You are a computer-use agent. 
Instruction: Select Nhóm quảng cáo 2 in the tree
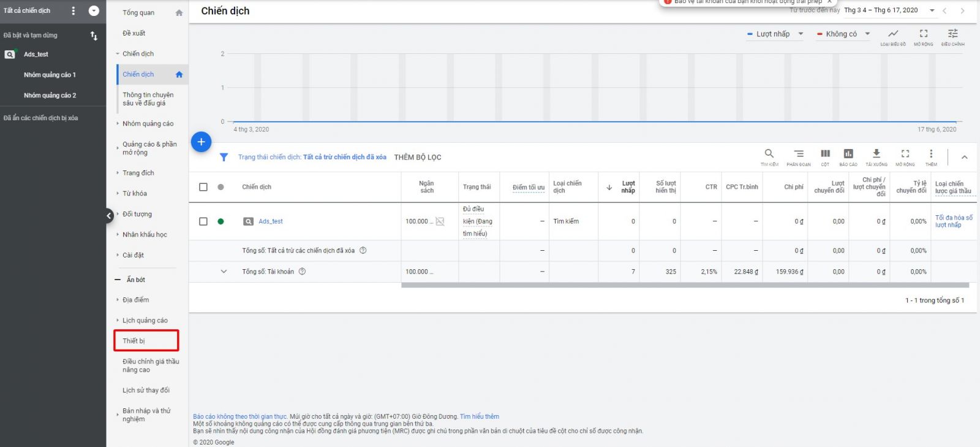click(x=50, y=96)
